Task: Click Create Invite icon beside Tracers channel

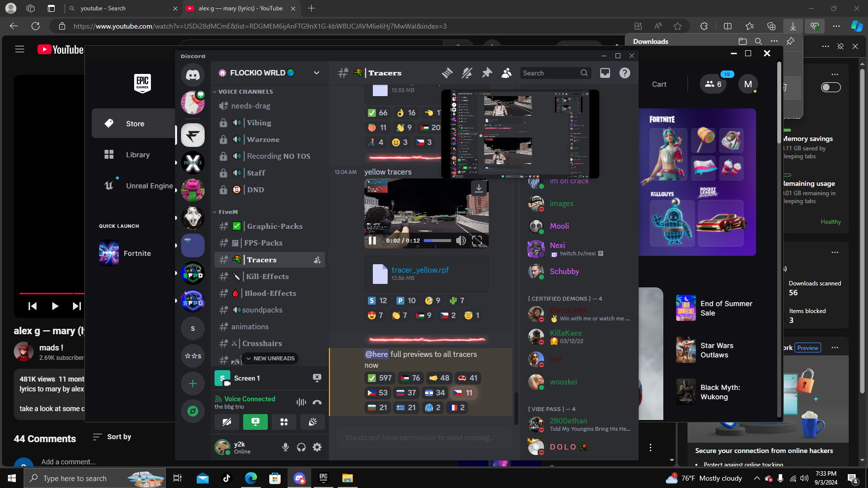Action: point(317,260)
